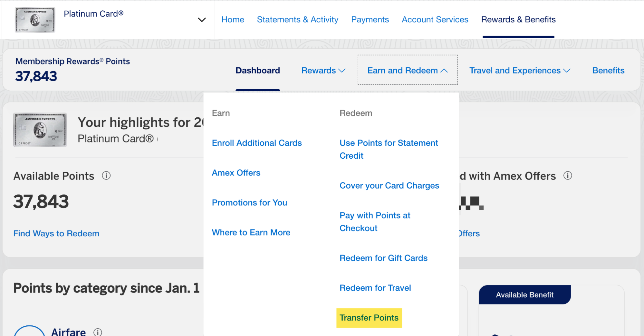The image size is (644, 336).
Task: Go to the Home tab
Action: click(x=233, y=20)
